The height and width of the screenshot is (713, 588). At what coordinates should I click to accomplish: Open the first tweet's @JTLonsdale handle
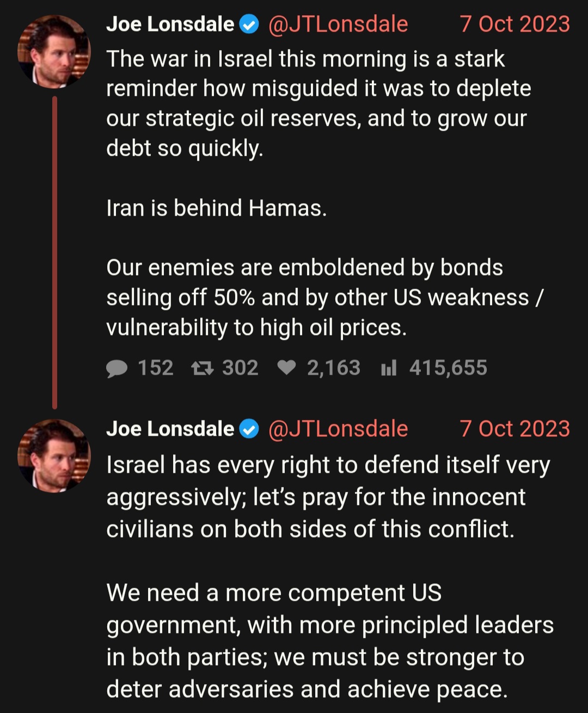tap(338, 25)
